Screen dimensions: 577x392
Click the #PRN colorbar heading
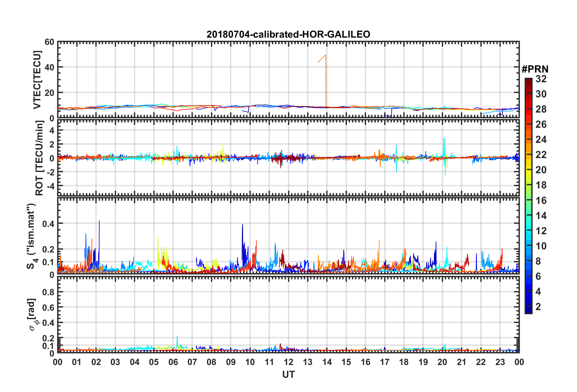click(x=535, y=69)
